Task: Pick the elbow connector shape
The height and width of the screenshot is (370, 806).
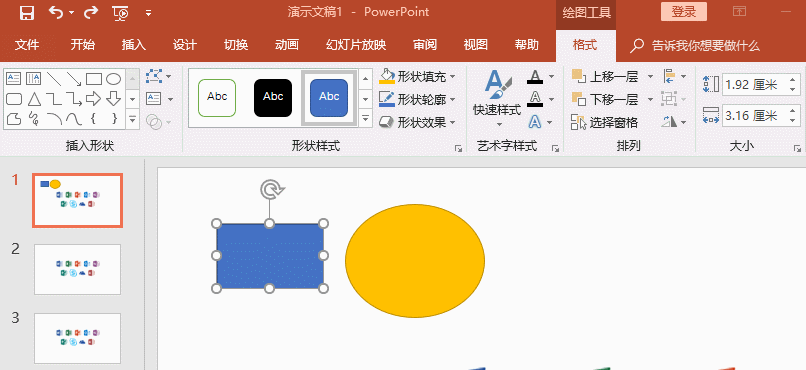Action: pyautogui.click(x=53, y=99)
